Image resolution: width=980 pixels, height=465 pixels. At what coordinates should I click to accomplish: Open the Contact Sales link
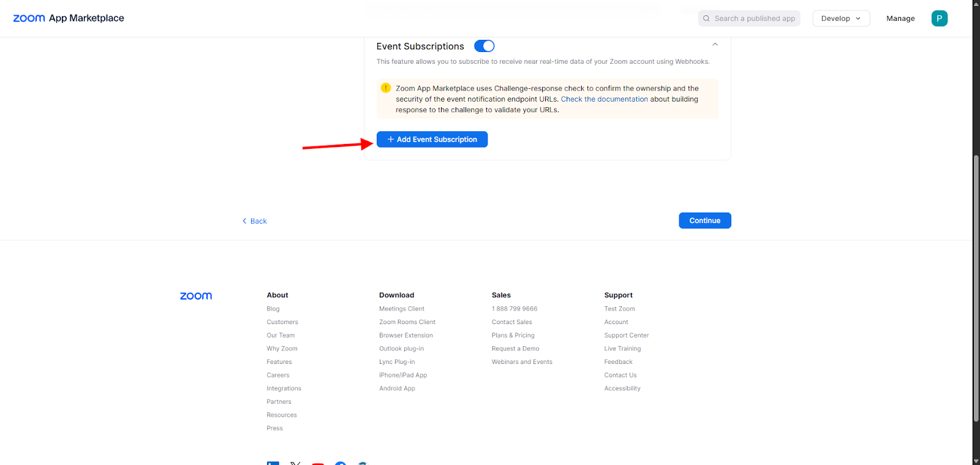(x=512, y=322)
